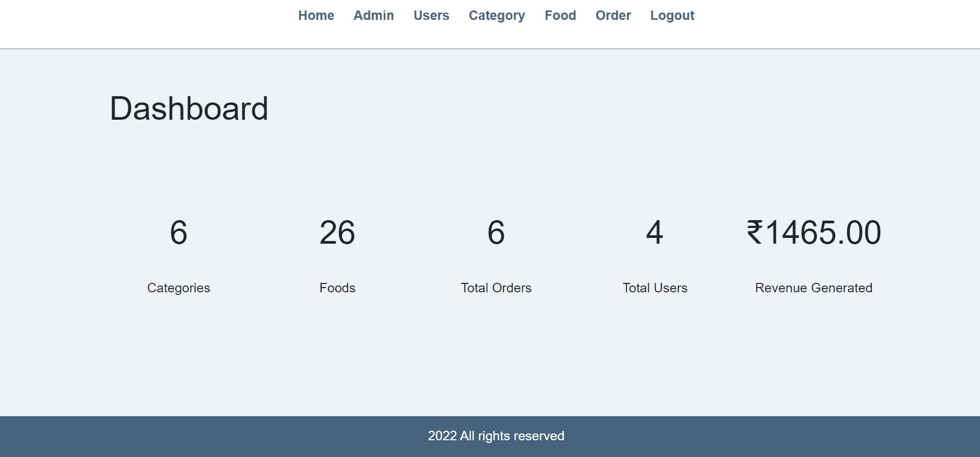Open the Home page link
Screen dimensions: 980x457
click(x=316, y=16)
